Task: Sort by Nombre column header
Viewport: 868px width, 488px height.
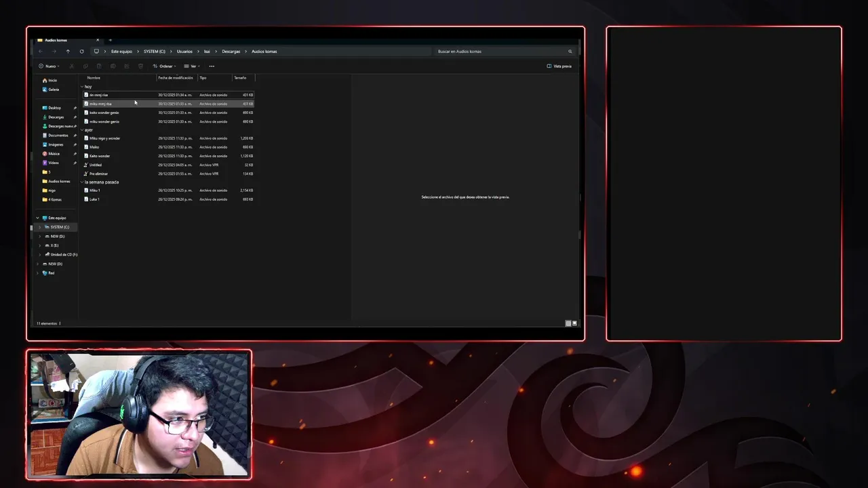Action: 94,78
